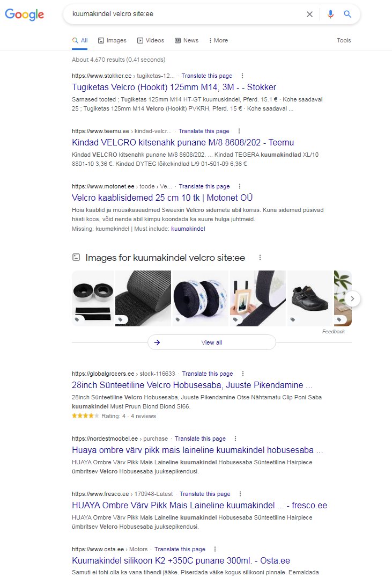Open the three-dot menu beside the globalgrocers.ee result

pos(243,374)
